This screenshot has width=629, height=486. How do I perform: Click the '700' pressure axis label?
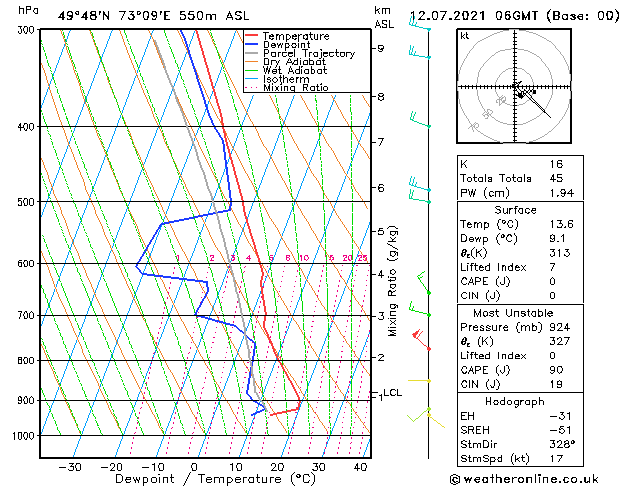[x=28, y=316]
